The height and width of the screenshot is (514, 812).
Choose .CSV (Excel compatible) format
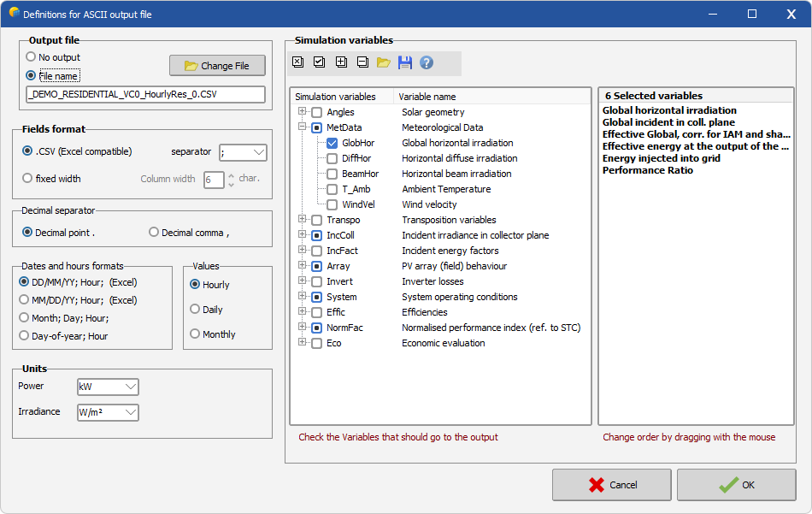click(x=27, y=151)
